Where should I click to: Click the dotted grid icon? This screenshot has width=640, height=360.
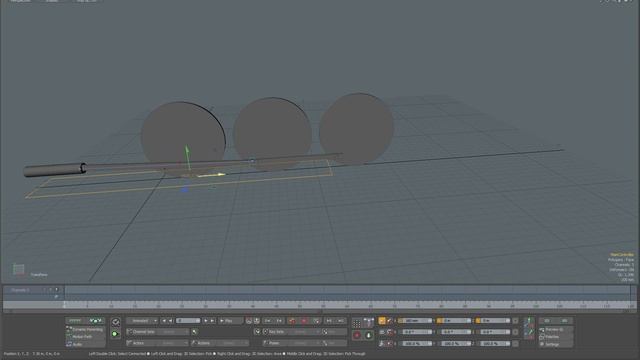(x=356, y=323)
